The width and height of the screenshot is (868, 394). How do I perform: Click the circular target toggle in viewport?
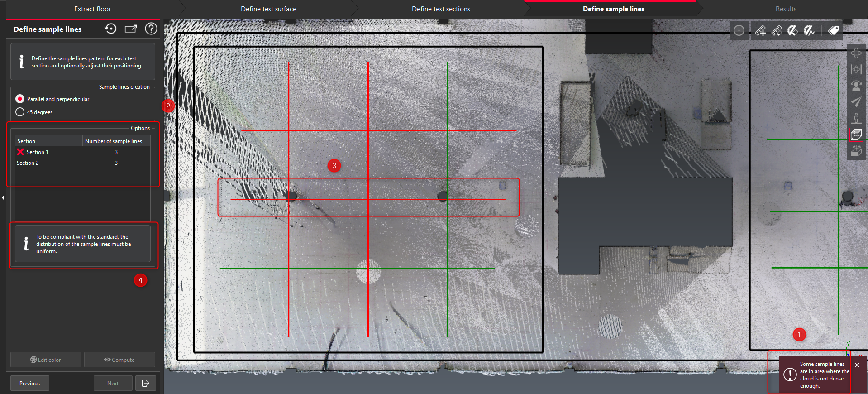(739, 30)
